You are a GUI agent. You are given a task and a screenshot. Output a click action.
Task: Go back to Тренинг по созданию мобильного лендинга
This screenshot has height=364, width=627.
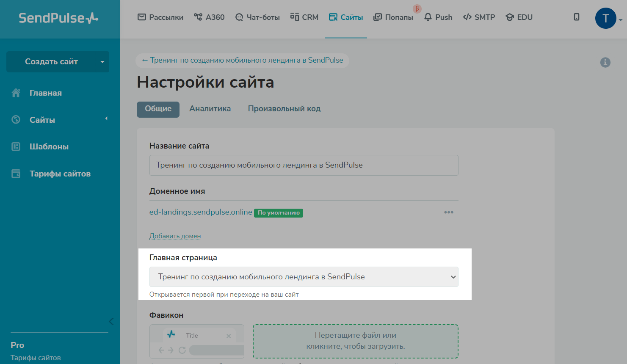tap(243, 61)
